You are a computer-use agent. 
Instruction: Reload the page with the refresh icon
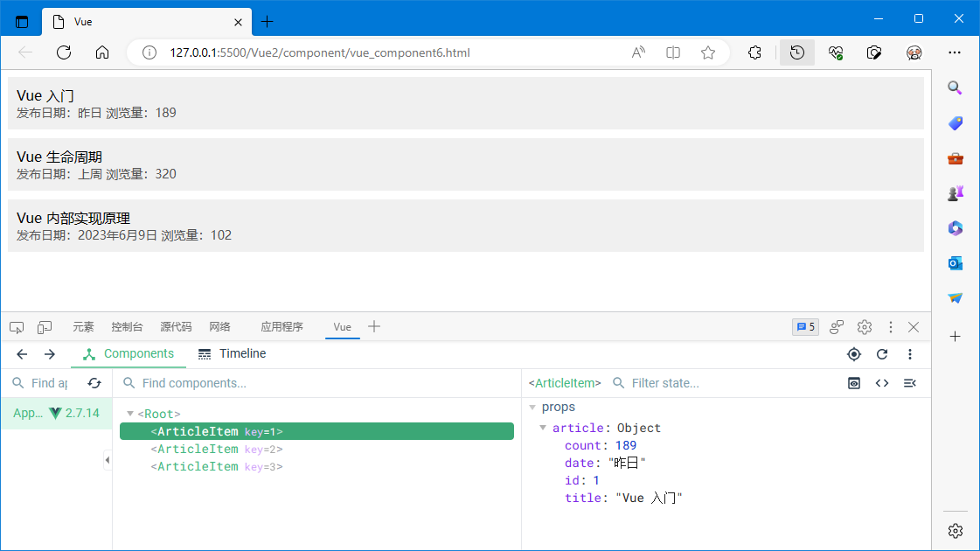coord(64,52)
